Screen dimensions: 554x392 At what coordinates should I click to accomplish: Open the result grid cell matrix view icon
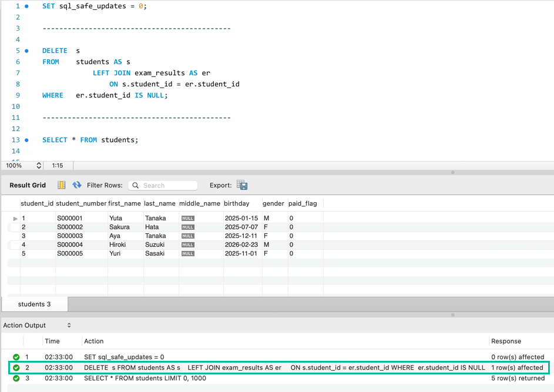[x=61, y=185]
